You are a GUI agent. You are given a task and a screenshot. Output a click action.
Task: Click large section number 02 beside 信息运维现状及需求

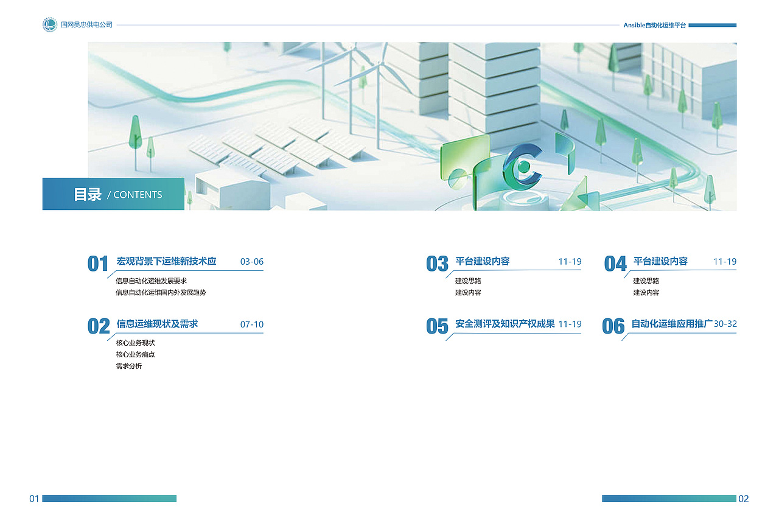coord(99,326)
